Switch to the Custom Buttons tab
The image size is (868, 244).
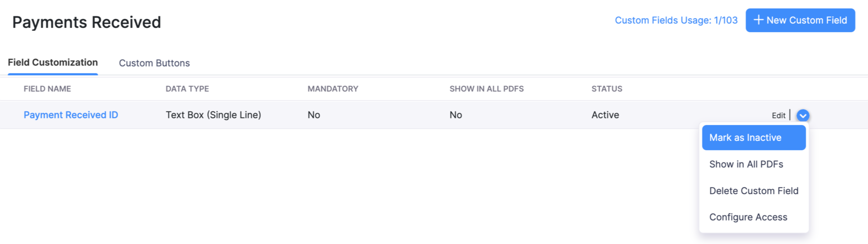154,63
